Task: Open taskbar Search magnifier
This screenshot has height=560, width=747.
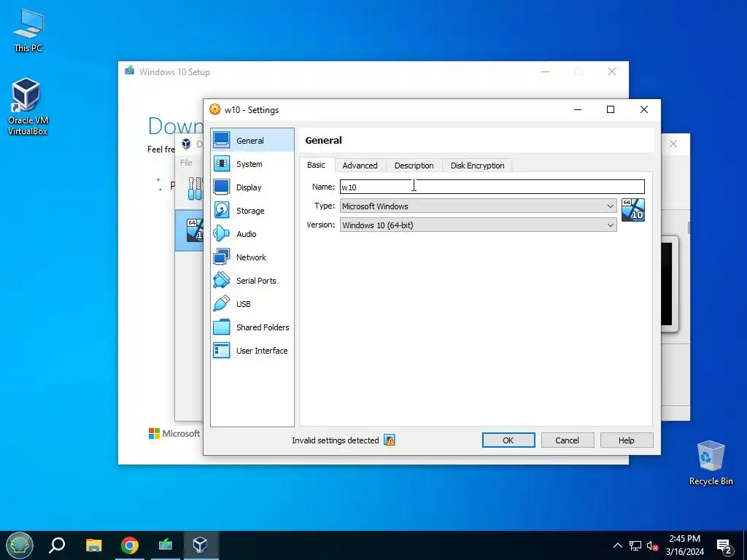Action: point(57,545)
